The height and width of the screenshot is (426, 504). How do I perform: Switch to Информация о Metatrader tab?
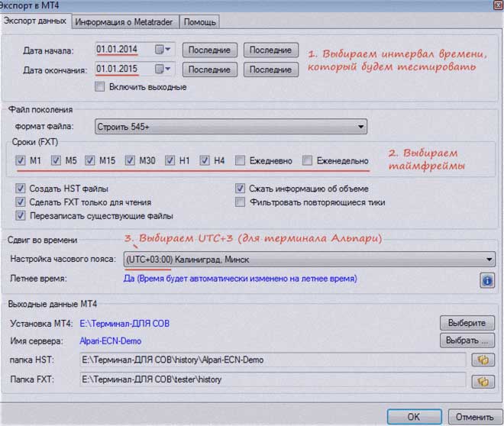[x=126, y=21]
